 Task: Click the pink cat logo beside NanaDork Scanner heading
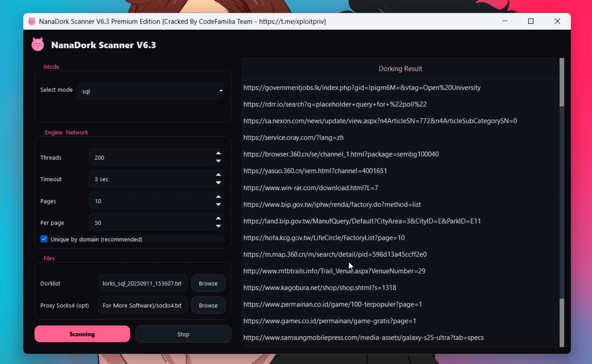pyautogui.click(x=38, y=44)
